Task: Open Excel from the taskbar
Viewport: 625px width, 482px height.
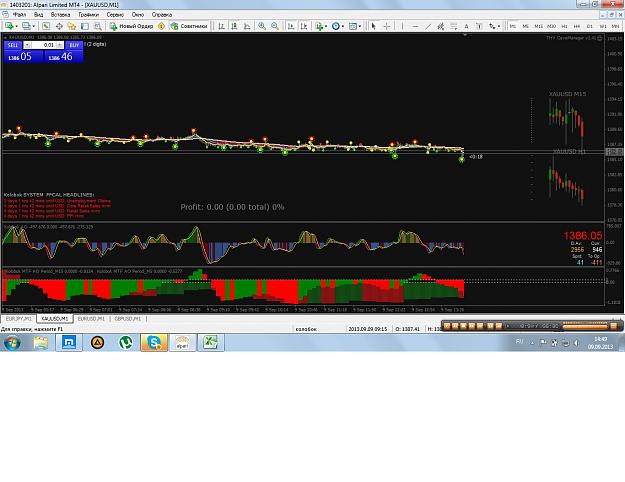Action: [x=210, y=342]
